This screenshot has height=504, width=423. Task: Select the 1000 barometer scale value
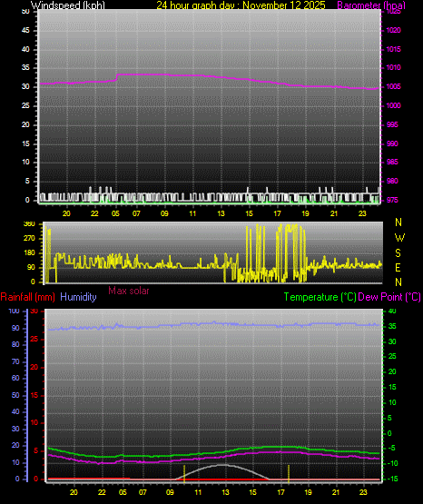(393, 105)
